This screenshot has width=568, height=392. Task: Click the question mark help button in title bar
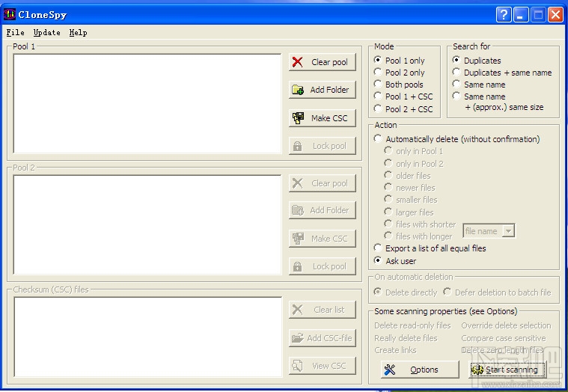pos(504,15)
